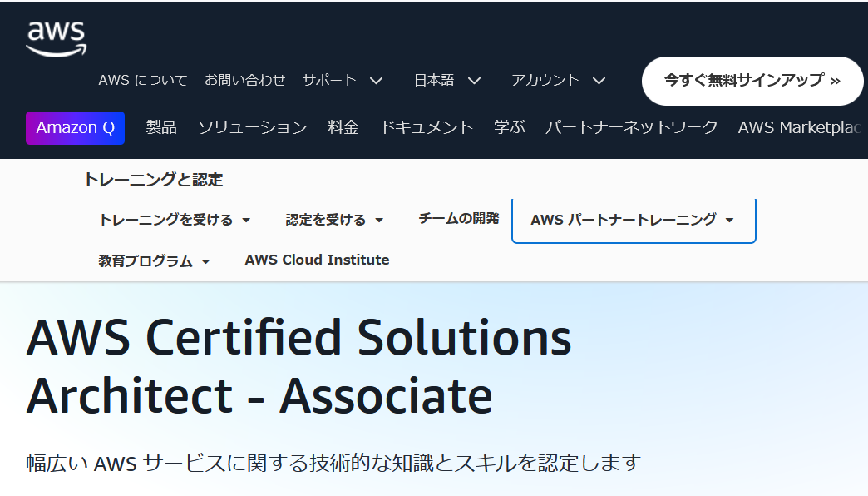
Task: Click the AWS logo
Action: [x=57, y=39]
